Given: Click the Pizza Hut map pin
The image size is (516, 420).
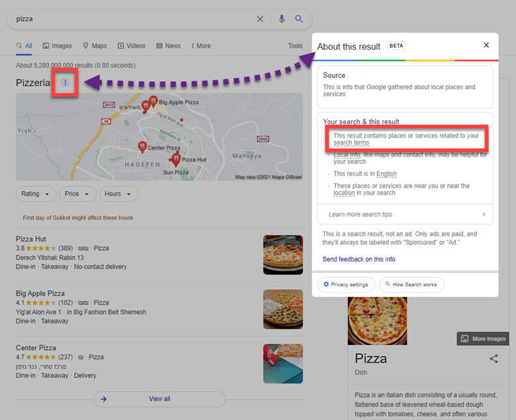Looking at the screenshot, I should click(176, 159).
